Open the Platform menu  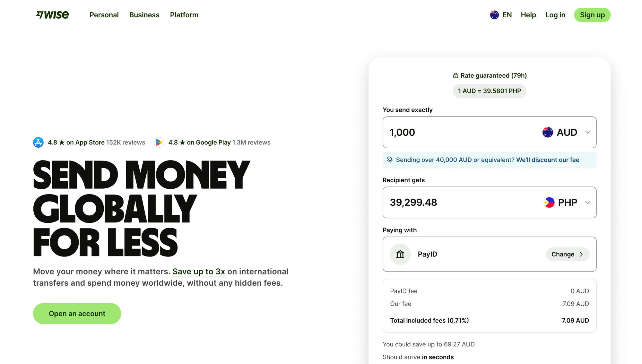click(184, 15)
